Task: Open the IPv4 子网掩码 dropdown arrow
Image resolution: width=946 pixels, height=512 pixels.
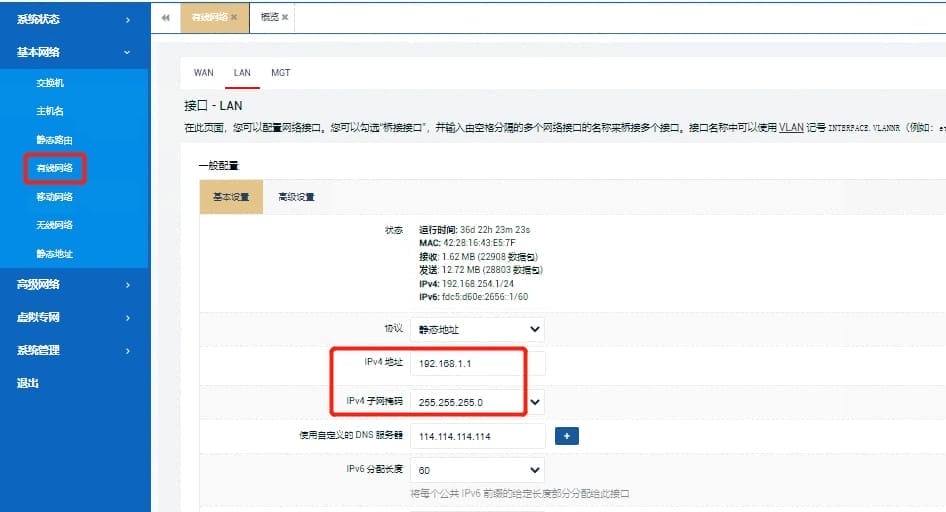Action: (x=535, y=402)
